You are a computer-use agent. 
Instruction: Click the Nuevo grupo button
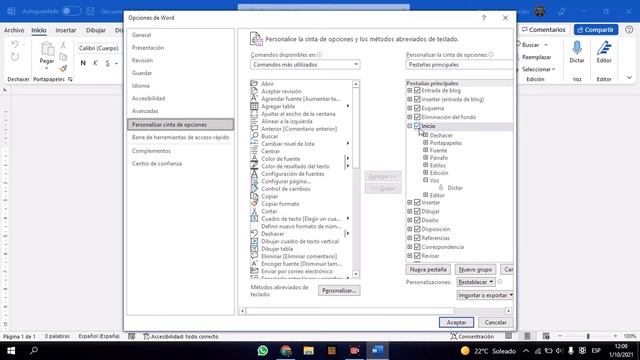pyautogui.click(x=475, y=269)
